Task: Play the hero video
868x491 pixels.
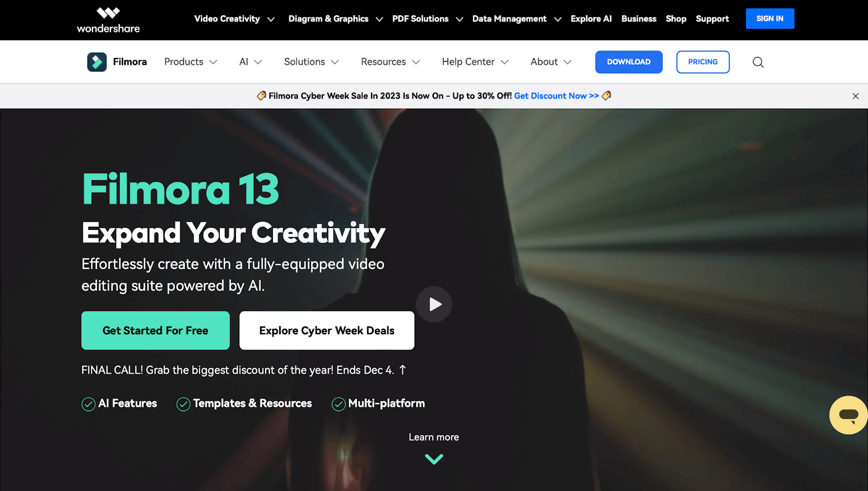Action: point(434,304)
